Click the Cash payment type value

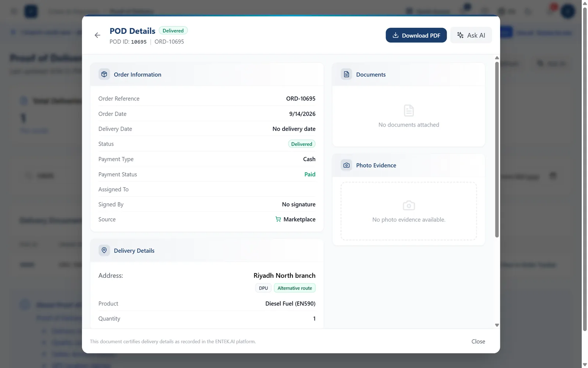coord(309,159)
